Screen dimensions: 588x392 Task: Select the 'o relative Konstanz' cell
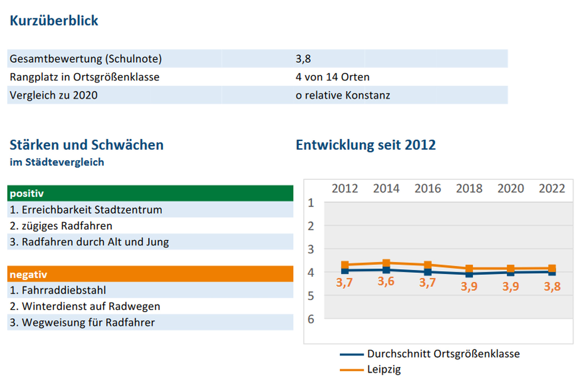click(343, 95)
